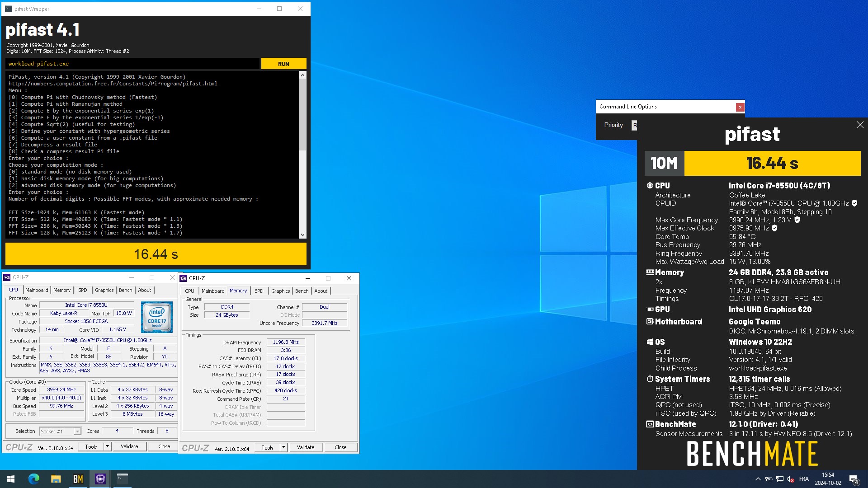Click scroll-down arrow of pifast console
Screen dimensions: 868x488
[x=302, y=235]
